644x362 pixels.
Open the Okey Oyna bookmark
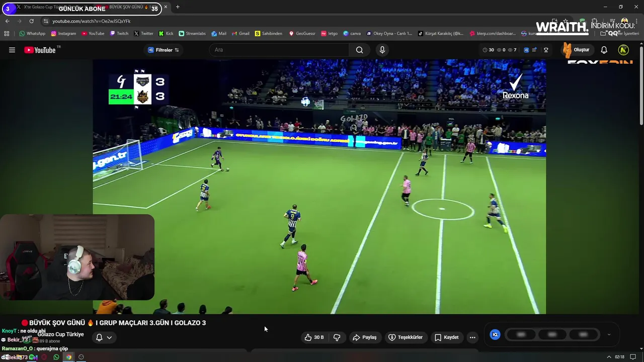click(389, 34)
